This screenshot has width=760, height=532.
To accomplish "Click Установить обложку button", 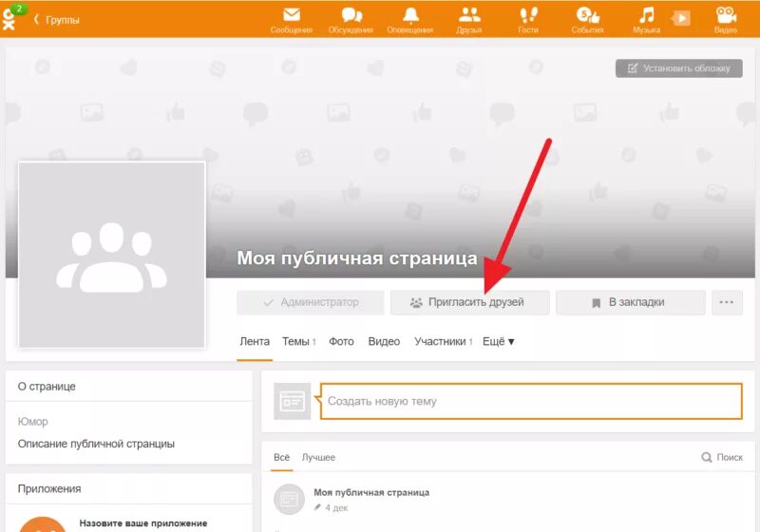I will tap(678, 68).
